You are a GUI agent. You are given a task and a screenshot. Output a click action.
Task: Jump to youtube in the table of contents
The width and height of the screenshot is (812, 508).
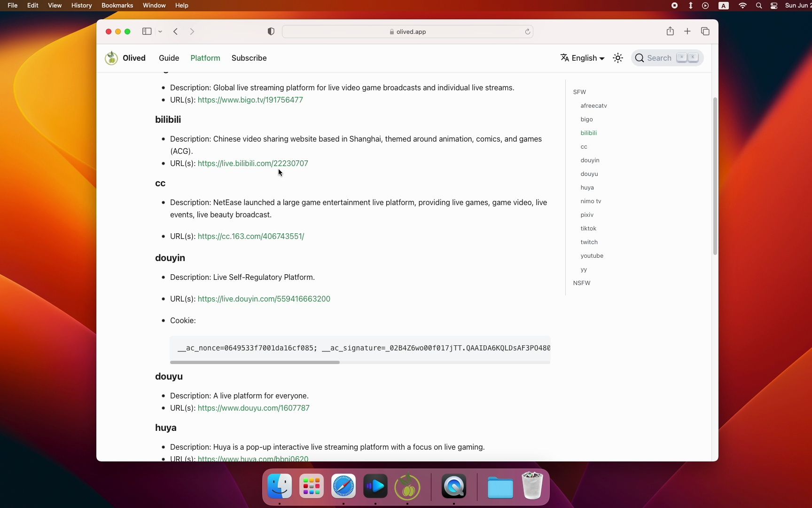[592, 256]
